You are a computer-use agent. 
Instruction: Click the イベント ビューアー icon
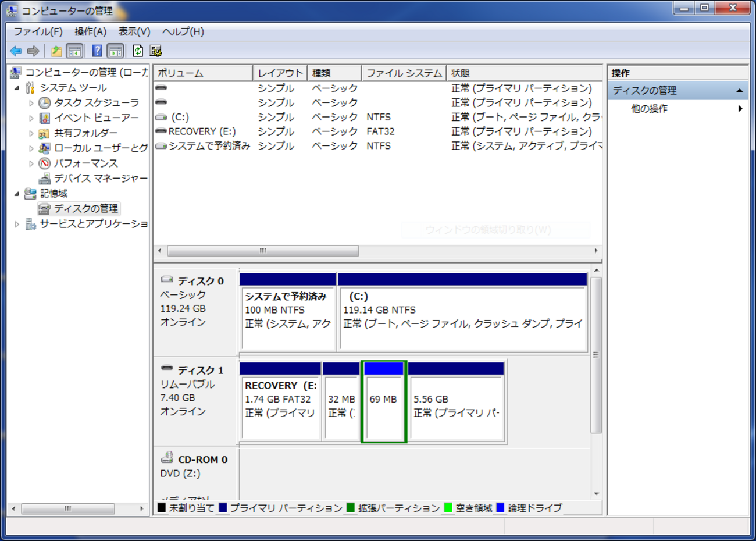[x=45, y=118]
